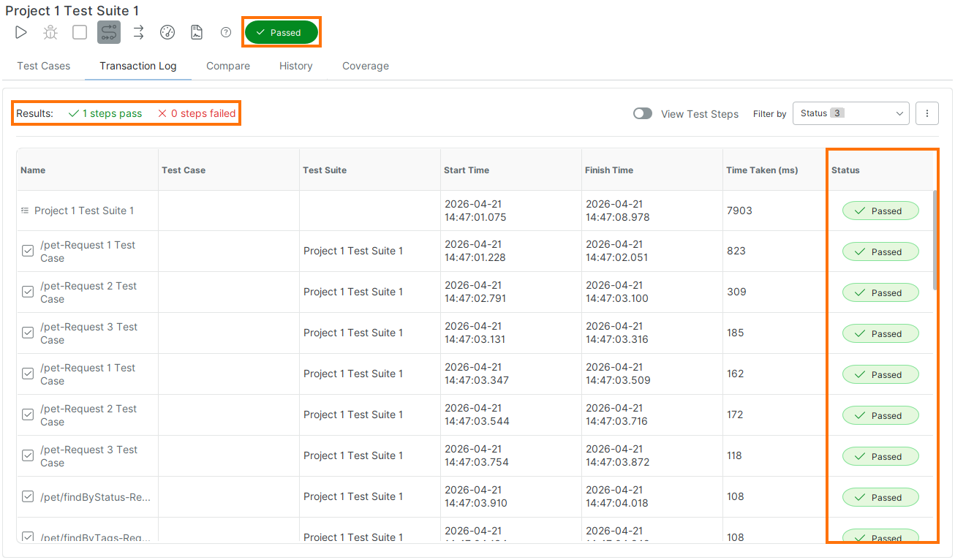Switch to the Test Cases tab
Screen dimensions: 955x560
coord(44,66)
